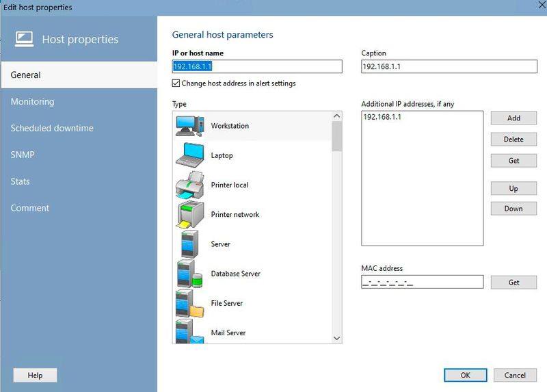547x392 pixels.
Task: Untick Change host address in alert settings
Action: [x=176, y=83]
